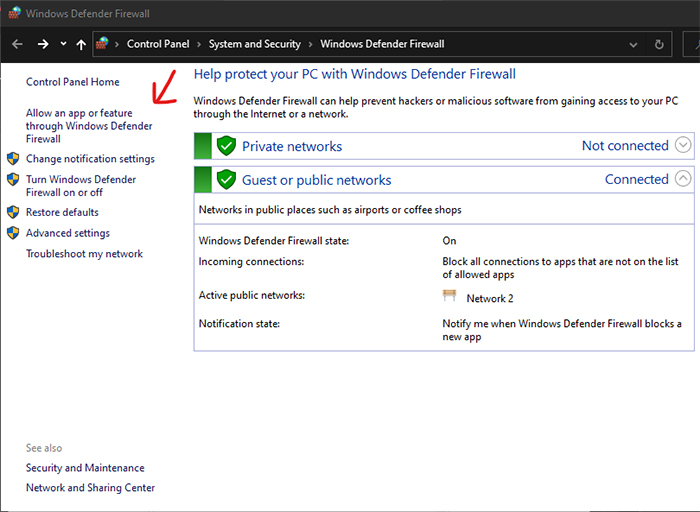Click the Network 2 bench icon

(450, 295)
